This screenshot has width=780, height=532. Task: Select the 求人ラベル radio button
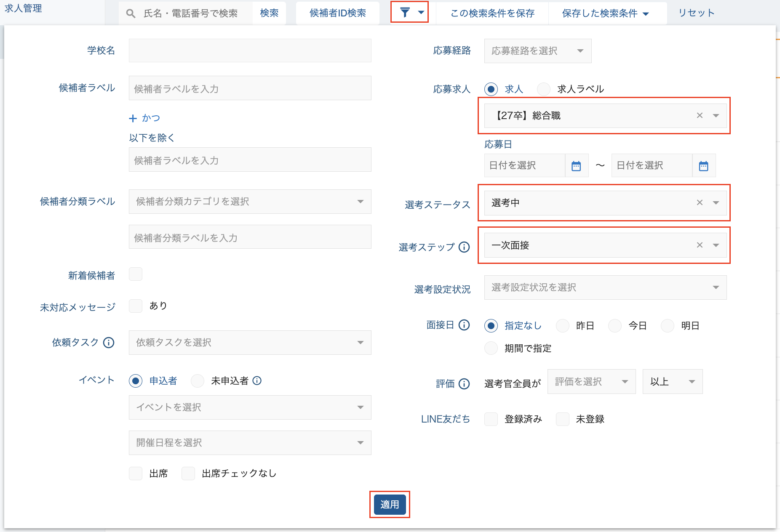point(544,89)
